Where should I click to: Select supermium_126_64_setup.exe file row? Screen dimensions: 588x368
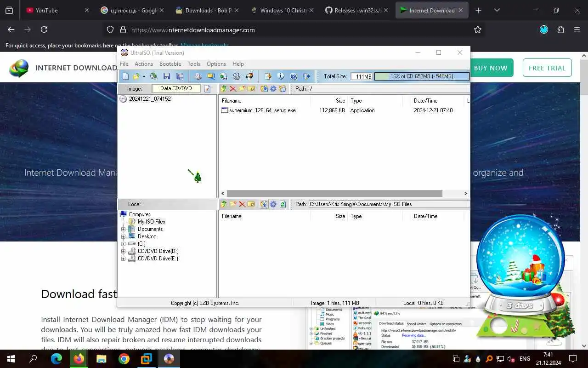coord(344,110)
